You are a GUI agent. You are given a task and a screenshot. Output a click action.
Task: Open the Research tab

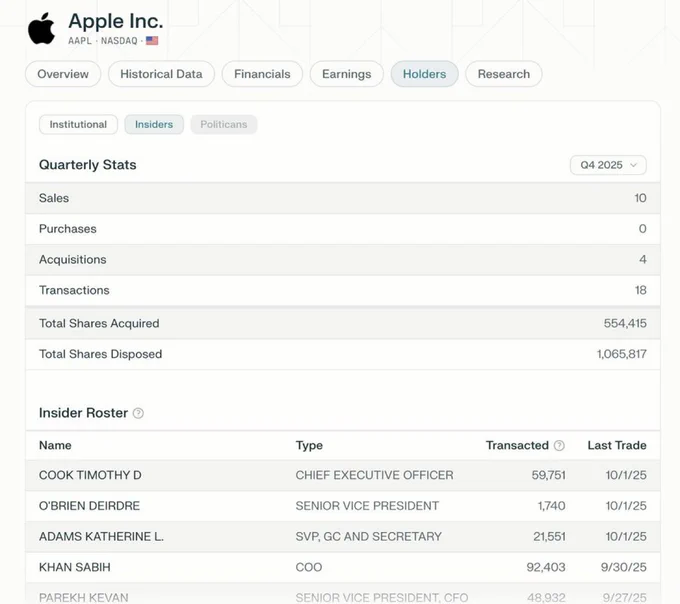point(503,74)
